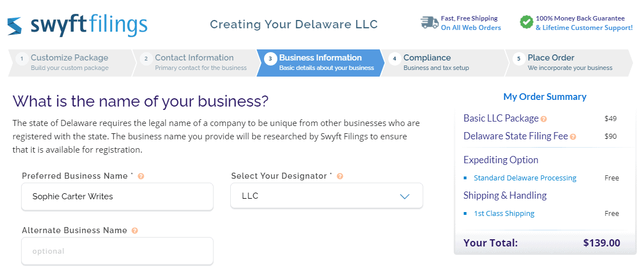Viewport: 644px width, 277px height.
Task: Go to step 1 Customize Package
Action: (x=70, y=63)
